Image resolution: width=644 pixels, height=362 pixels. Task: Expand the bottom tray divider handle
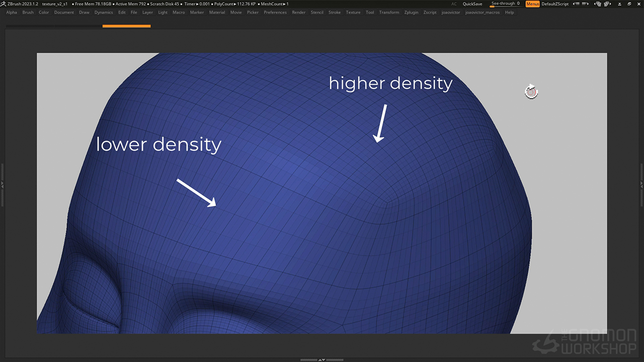click(x=322, y=359)
